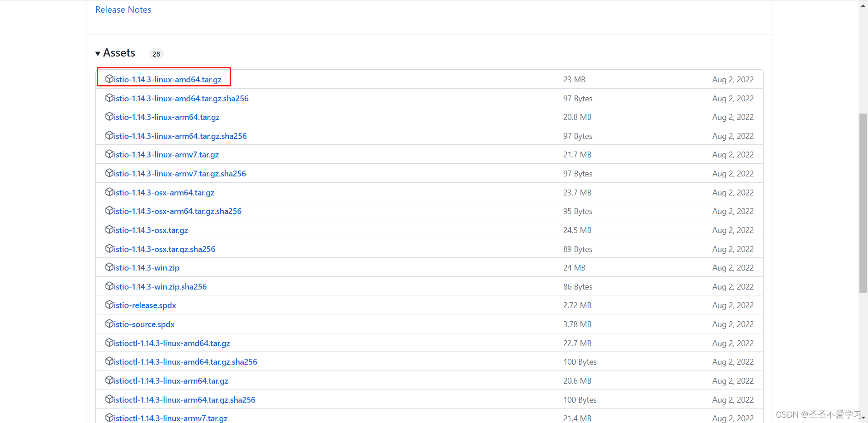Click package icon beside istio-1.14.3-linux-arm64.tar.gz

(109, 116)
